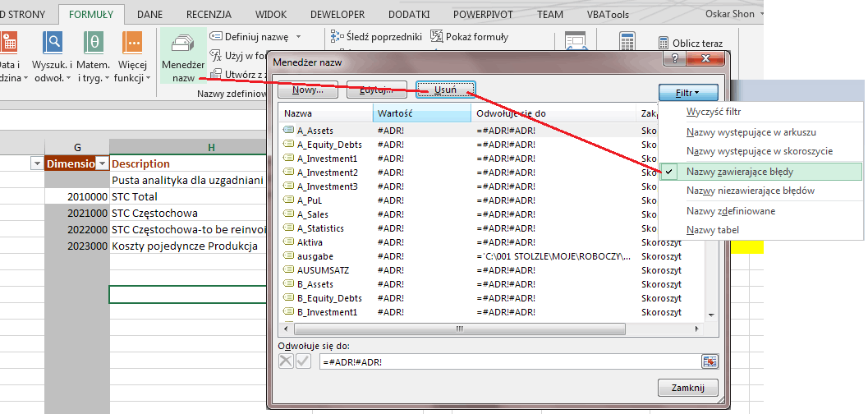Click the horizontal scrollbar thumb in name list
This screenshot has width=868, height=414.
459,329
